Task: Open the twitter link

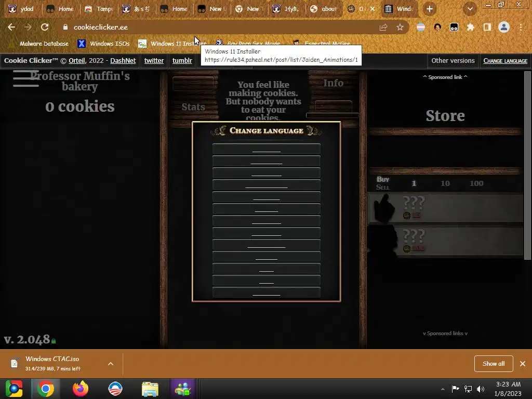Action: pos(154,61)
